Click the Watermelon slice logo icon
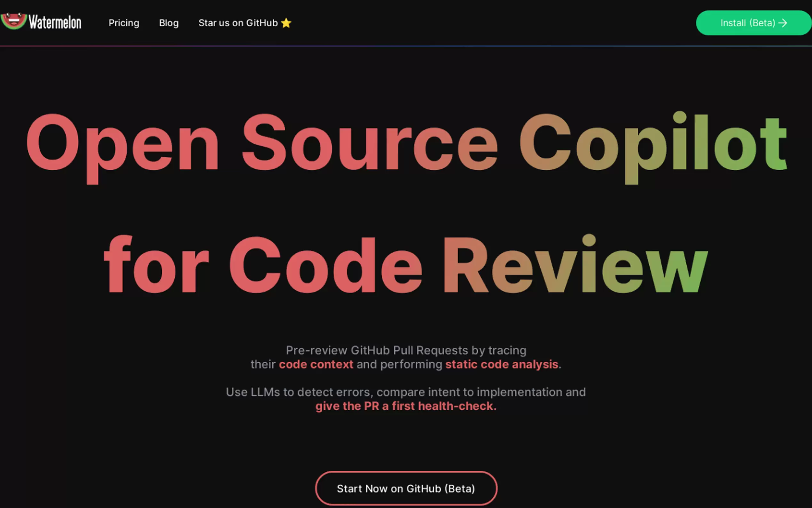The width and height of the screenshot is (812, 508). pyautogui.click(x=14, y=21)
